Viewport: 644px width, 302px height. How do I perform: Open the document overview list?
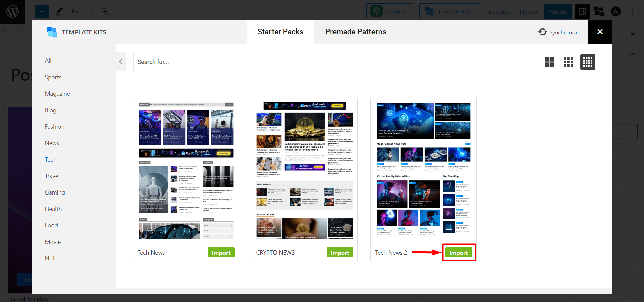(x=105, y=12)
